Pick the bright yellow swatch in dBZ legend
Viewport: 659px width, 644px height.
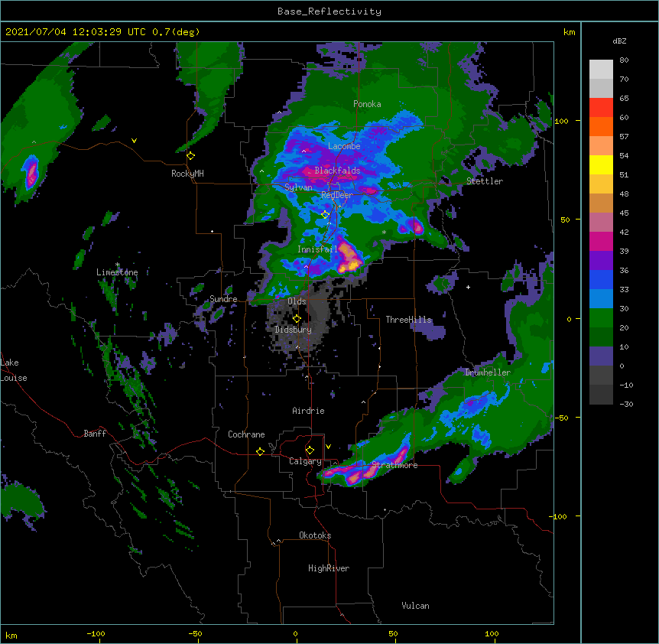click(x=601, y=164)
